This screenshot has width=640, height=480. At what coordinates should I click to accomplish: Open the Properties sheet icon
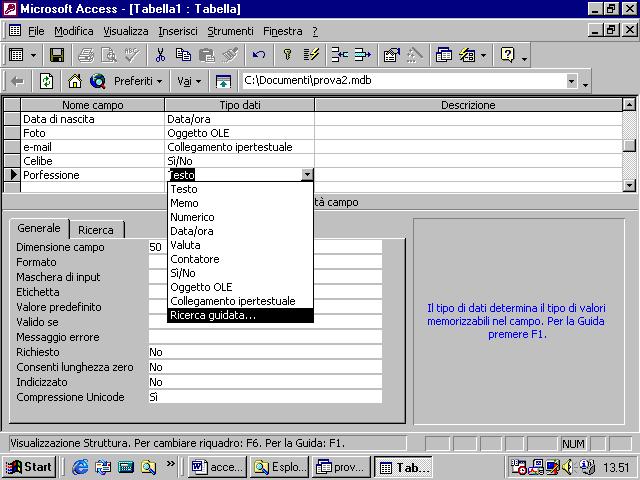(391, 55)
